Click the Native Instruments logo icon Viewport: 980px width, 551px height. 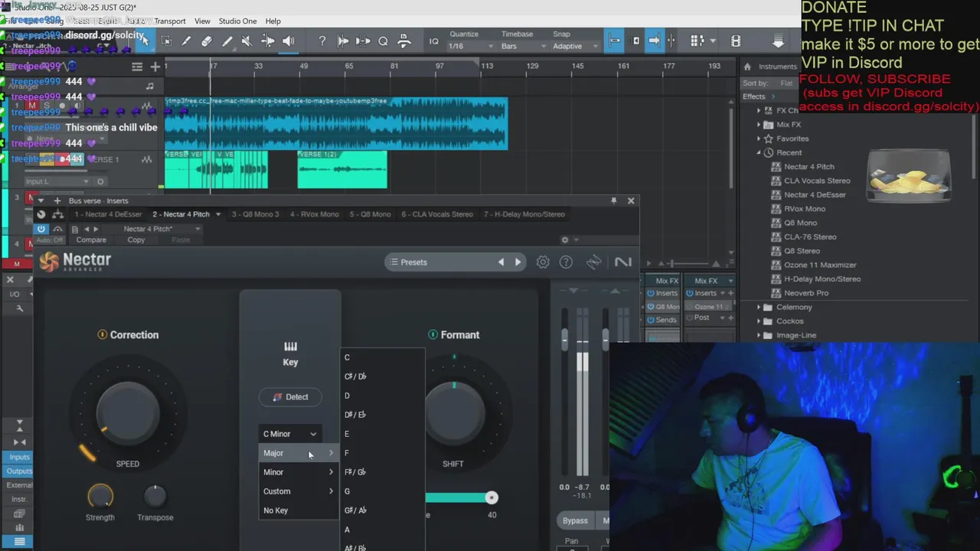tap(623, 262)
